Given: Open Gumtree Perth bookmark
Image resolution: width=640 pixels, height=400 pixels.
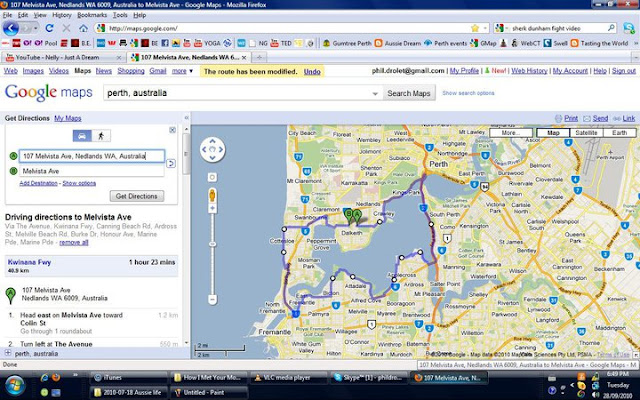Looking at the screenshot, I should click(x=347, y=43).
